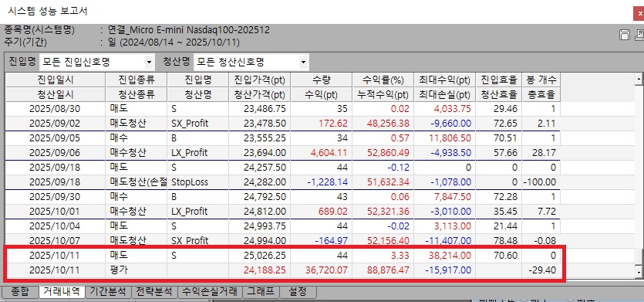Click the 최대수익(pt) column header
Viewport: 644px width, 302px height.
coord(445,80)
